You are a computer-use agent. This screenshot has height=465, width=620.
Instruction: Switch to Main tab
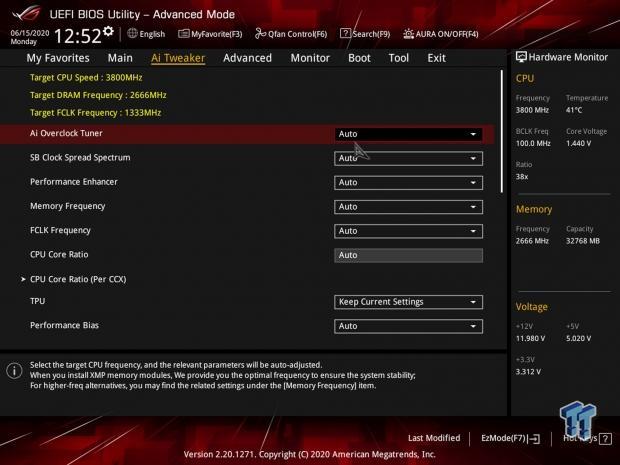120,58
